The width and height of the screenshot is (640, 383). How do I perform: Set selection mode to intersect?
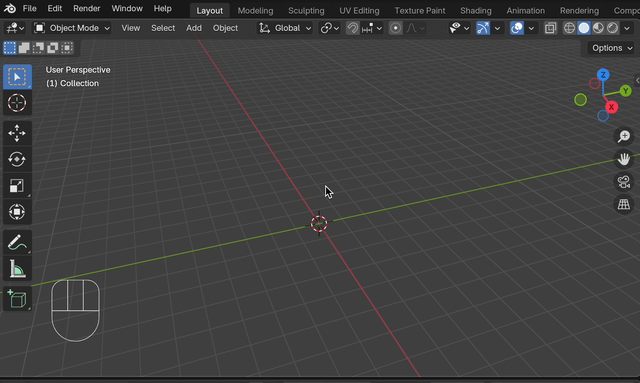(67, 48)
